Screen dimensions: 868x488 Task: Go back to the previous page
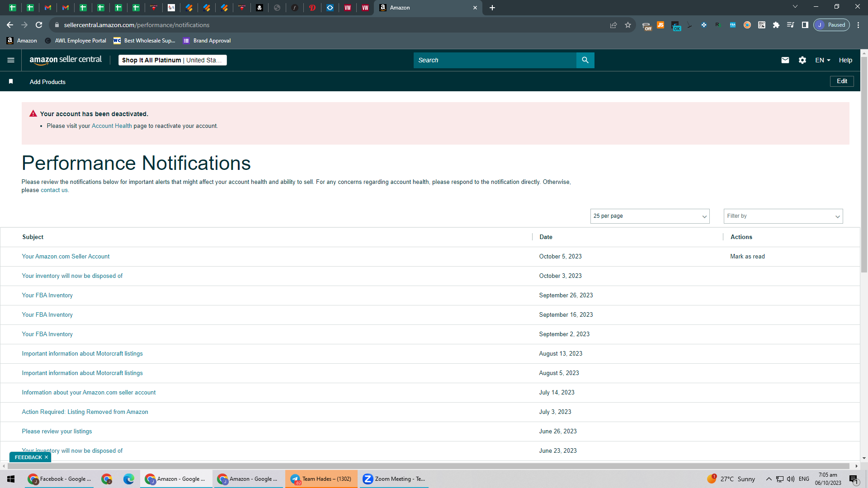10,25
